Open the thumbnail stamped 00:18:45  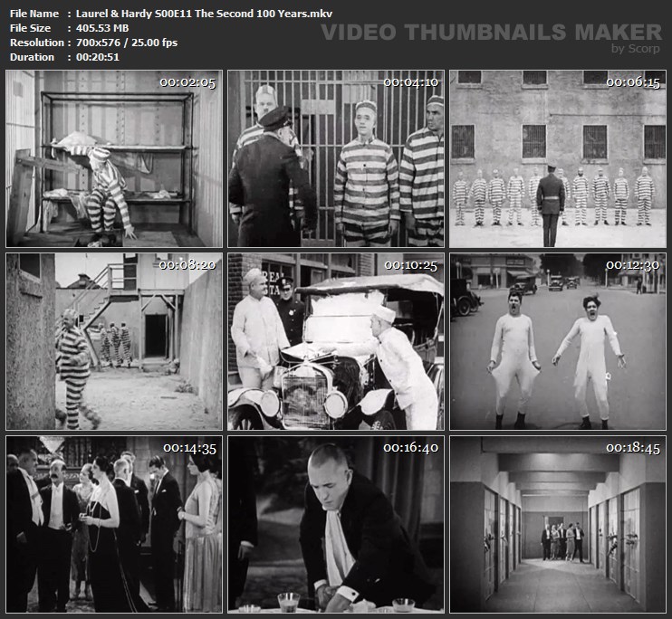pyautogui.click(x=558, y=524)
